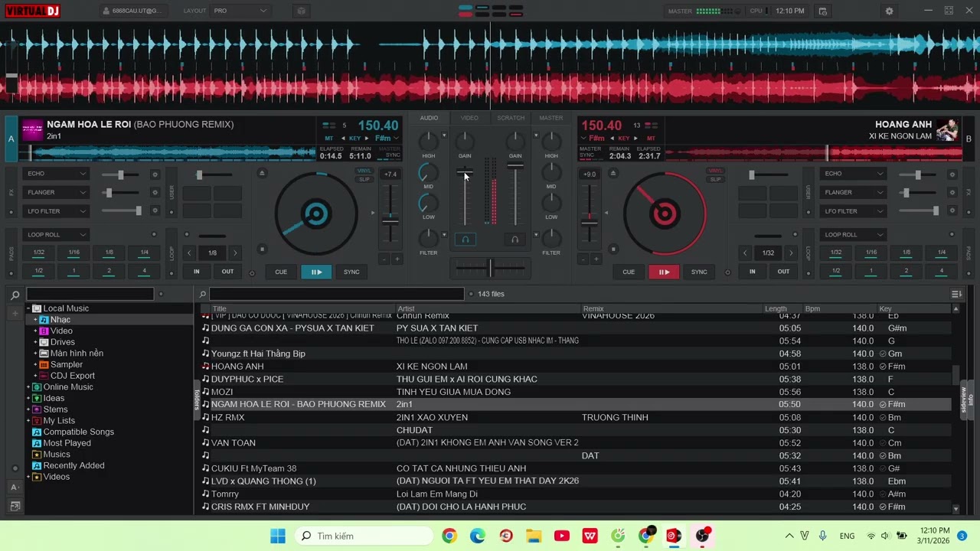Click the CUE button on deck A

coord(281,272)
